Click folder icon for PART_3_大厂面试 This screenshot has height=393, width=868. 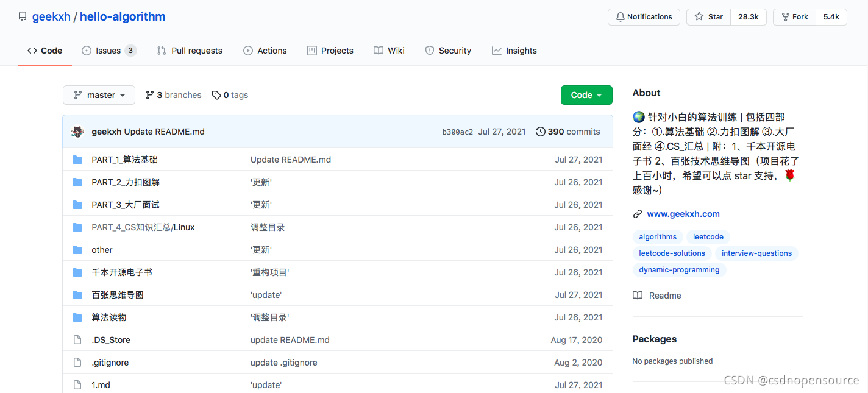(77, 205)
